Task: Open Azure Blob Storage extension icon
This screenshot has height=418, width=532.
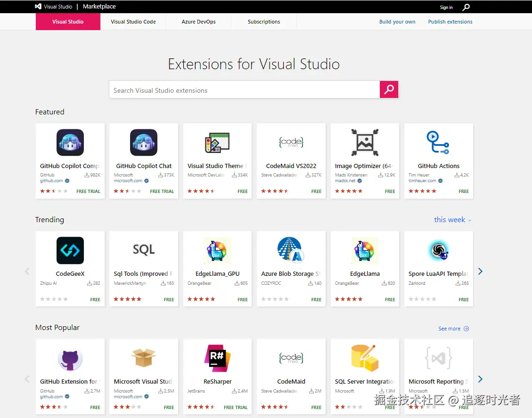Action: click(290, 250)
